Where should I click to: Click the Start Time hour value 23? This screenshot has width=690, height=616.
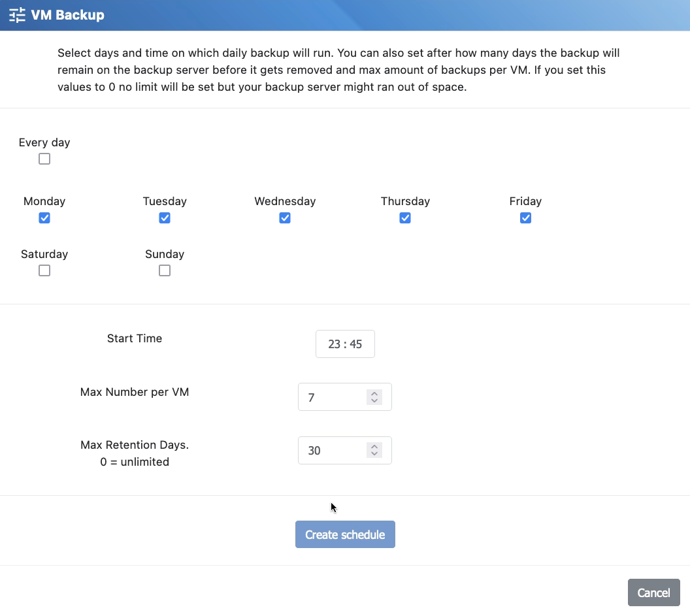point(334,344)
